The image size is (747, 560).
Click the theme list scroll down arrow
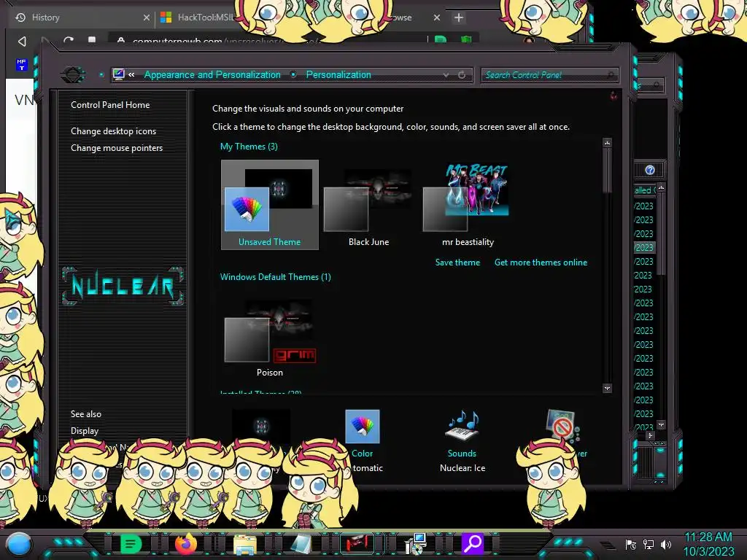point(607,389)
